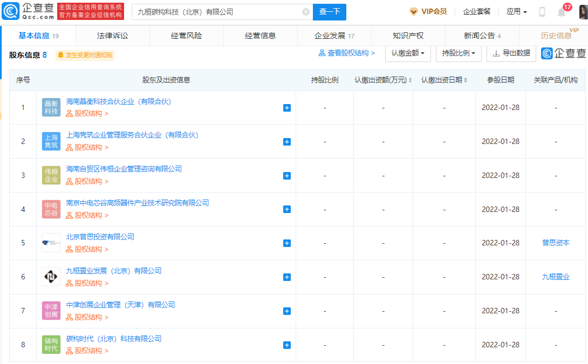
Task: Switch to 法律诉讼 tab
Action: click(x=113, y=36)
